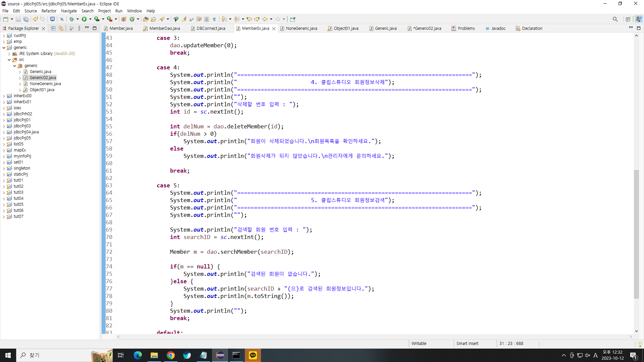Open the Refactor menu

tap(49, 11)
